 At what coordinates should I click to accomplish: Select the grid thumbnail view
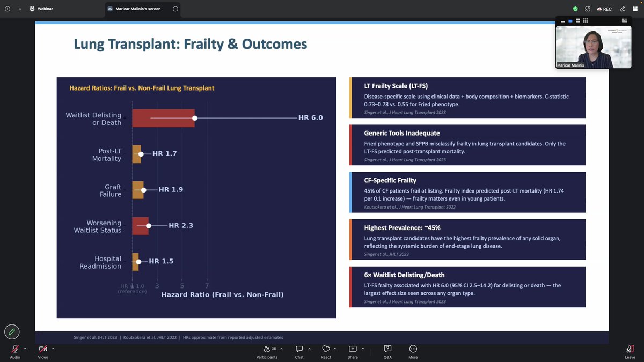pyautogui.click(x=586, y=20)
